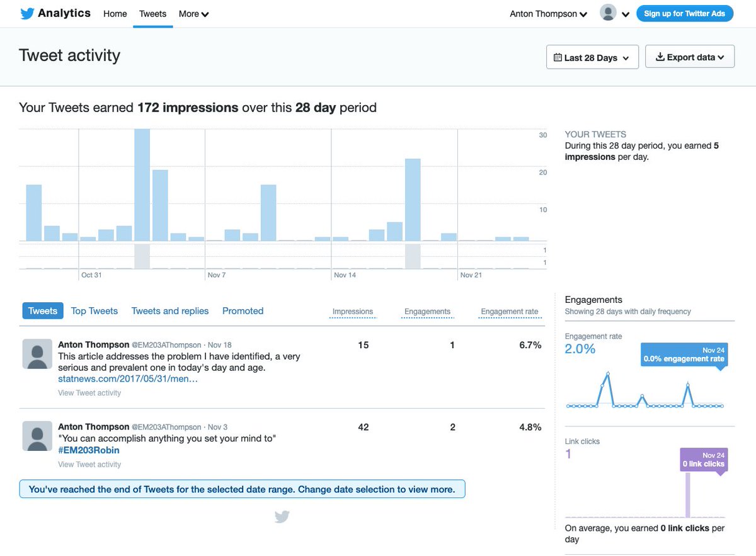
Task: Click the #EM203Robin hashtag
Action: [89, 450]
